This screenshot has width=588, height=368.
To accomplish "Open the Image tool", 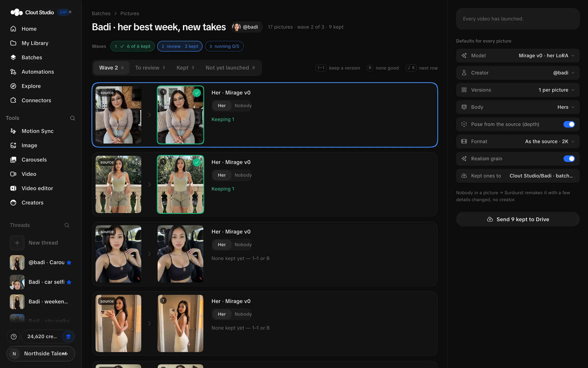I will [x=41, y=145].
